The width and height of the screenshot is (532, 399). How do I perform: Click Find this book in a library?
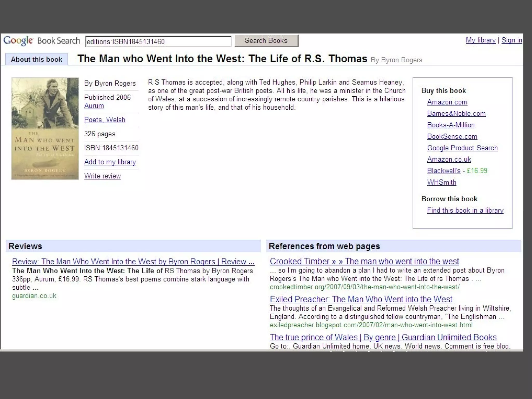click(x=465, y=210)
